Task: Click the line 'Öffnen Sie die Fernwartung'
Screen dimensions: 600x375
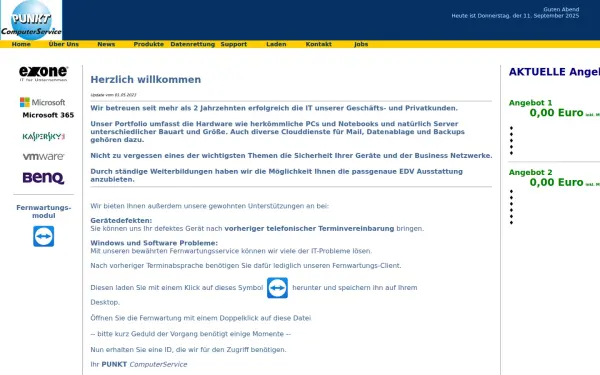Action: coord(201,318)
